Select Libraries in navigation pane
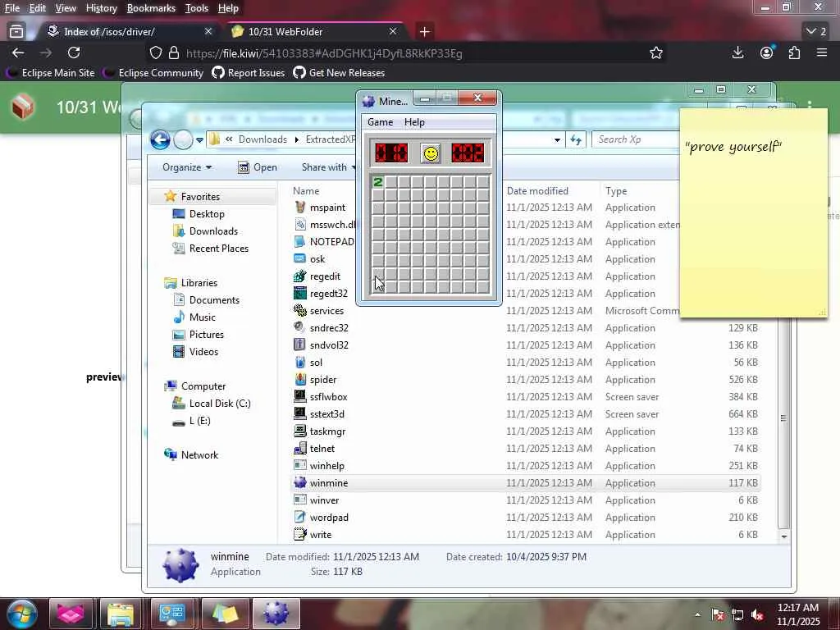840x630 pixels. click(199, 283)
